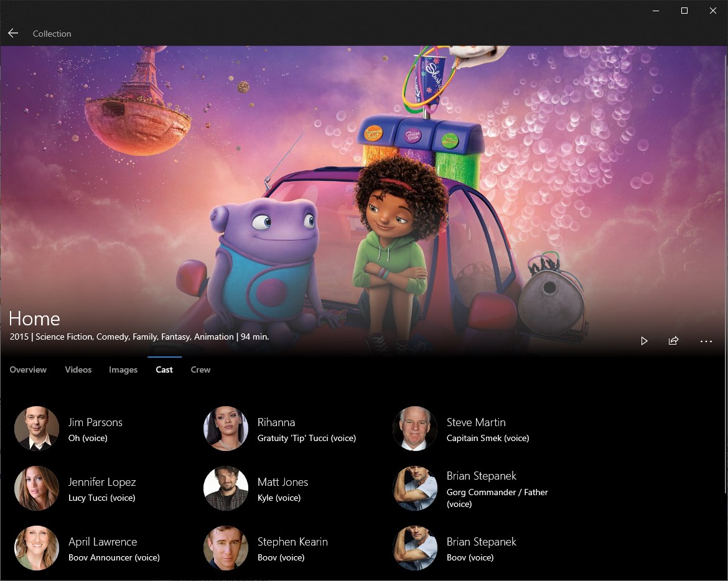728x581 pixels.
Task: Click the Collection title label
Action: [x=52, y=34]
